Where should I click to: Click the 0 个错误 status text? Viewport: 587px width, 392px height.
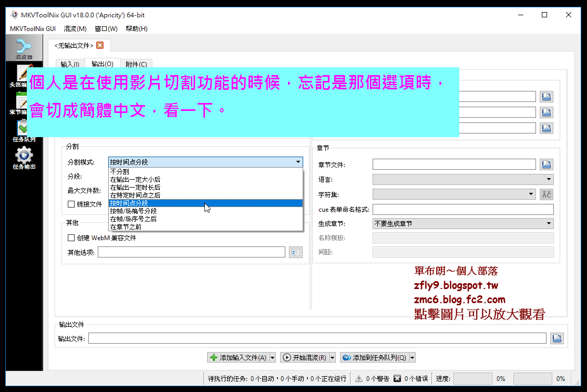coord(416,378)
